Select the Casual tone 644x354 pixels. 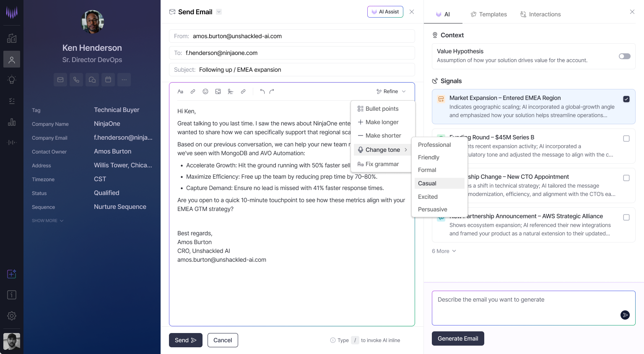tap(439, 183)
